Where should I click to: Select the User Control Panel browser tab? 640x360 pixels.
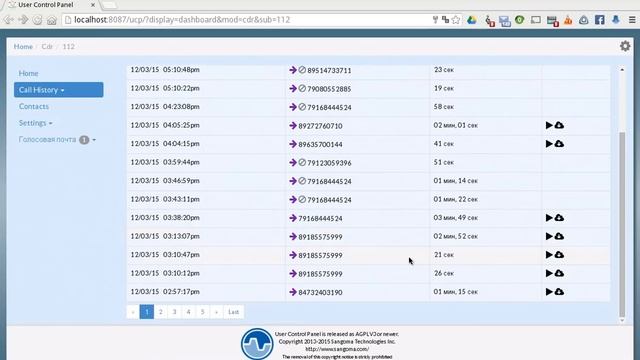(x=46, y=5)
